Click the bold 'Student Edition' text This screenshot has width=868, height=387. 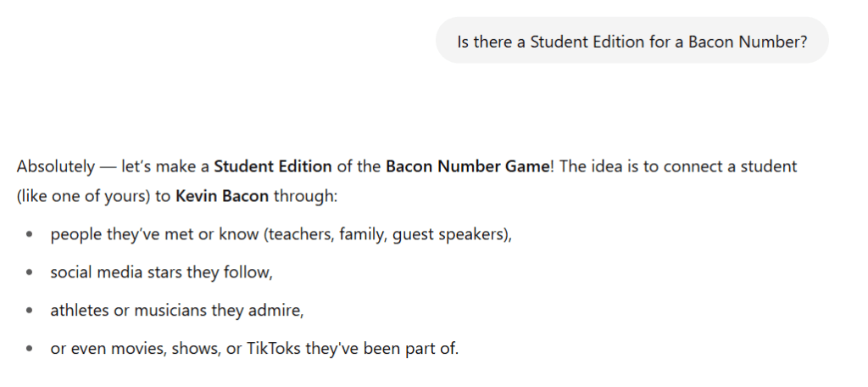point(272,166)
